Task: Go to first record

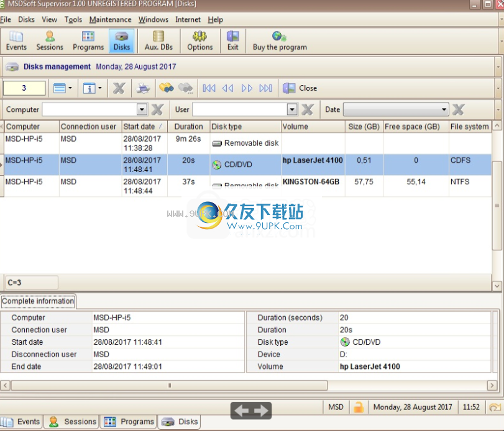Action: 209,88
